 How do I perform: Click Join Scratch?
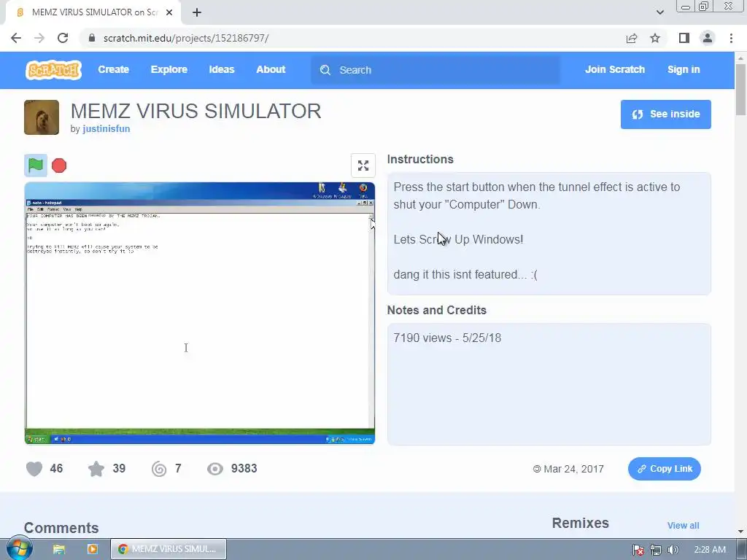tap(614, 69)
